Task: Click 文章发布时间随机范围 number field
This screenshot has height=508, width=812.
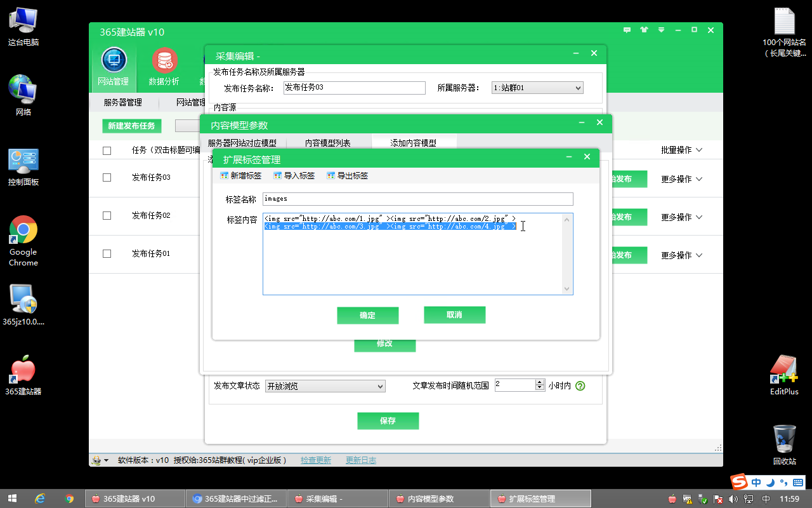Action: click(x=515, y=385)
